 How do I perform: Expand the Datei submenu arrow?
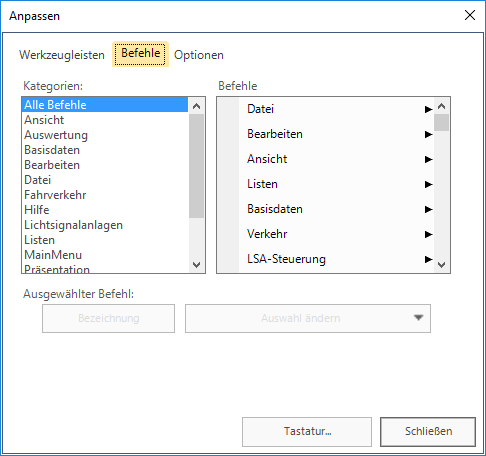pos(428,109)
